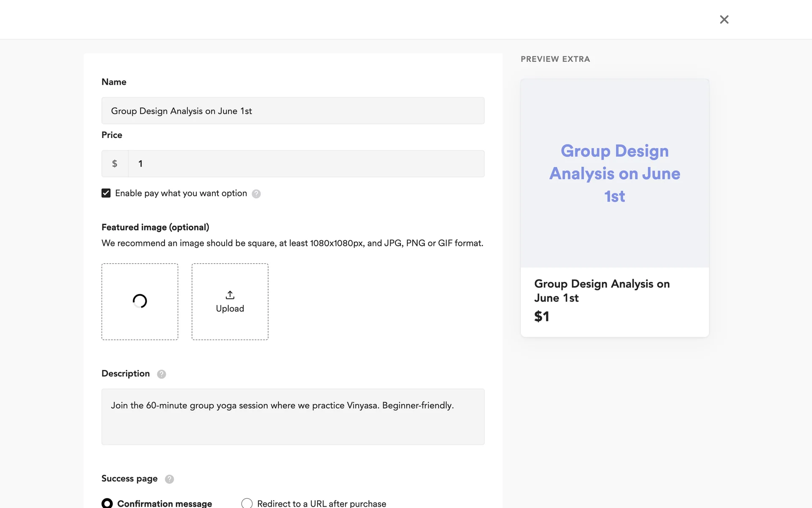Open help icon beside Description label
Screen dimensions: 812x508
click(x=162, y=374)
